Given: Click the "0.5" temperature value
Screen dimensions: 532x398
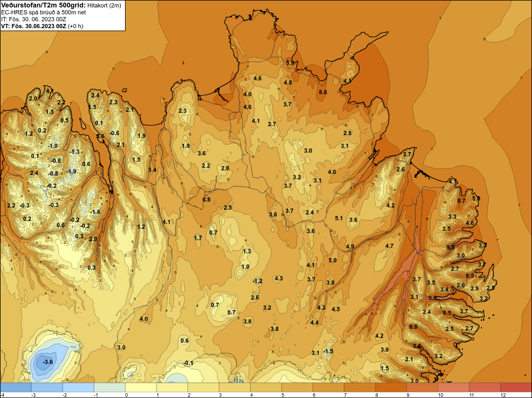Looking at the screenshot, I should point(64,120).
